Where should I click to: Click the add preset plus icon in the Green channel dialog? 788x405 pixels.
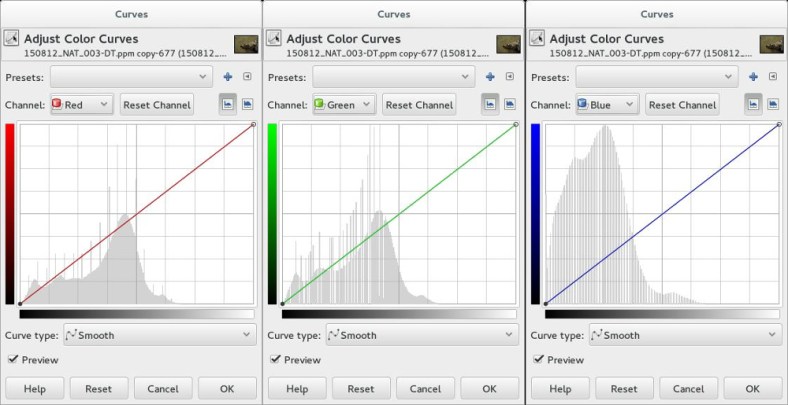coord(490,76)
